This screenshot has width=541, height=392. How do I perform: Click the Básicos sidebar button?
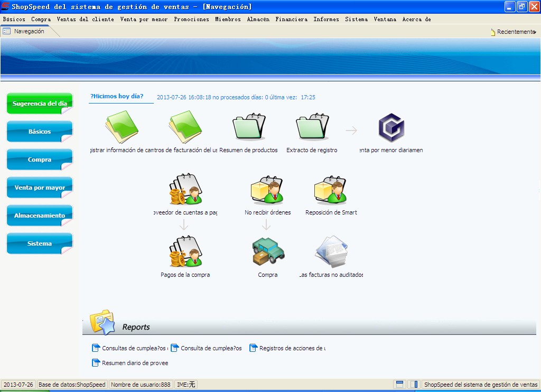(x=40, y=131)
